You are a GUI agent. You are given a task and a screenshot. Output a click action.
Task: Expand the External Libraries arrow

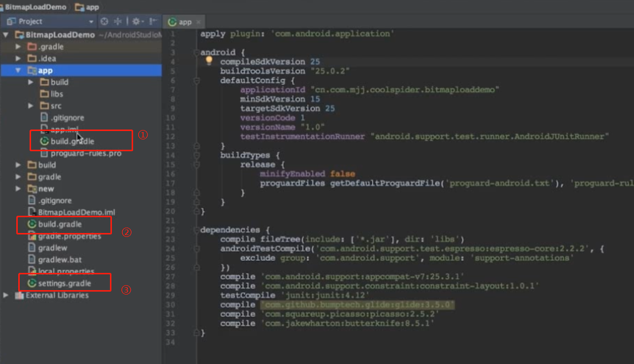tap(6, 296)
